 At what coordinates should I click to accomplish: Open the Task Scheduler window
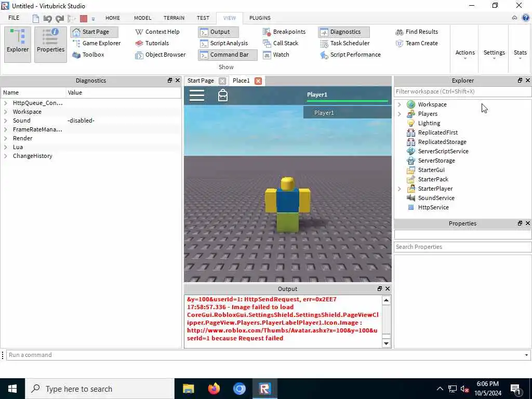[345, 43]
